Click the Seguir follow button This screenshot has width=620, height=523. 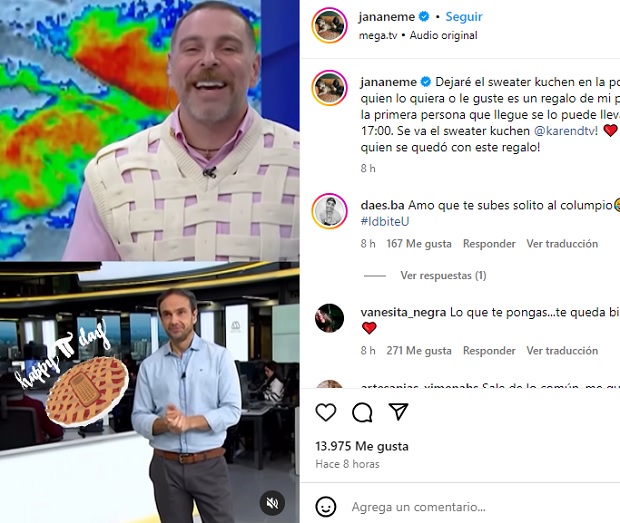click(x=464, y=17)
